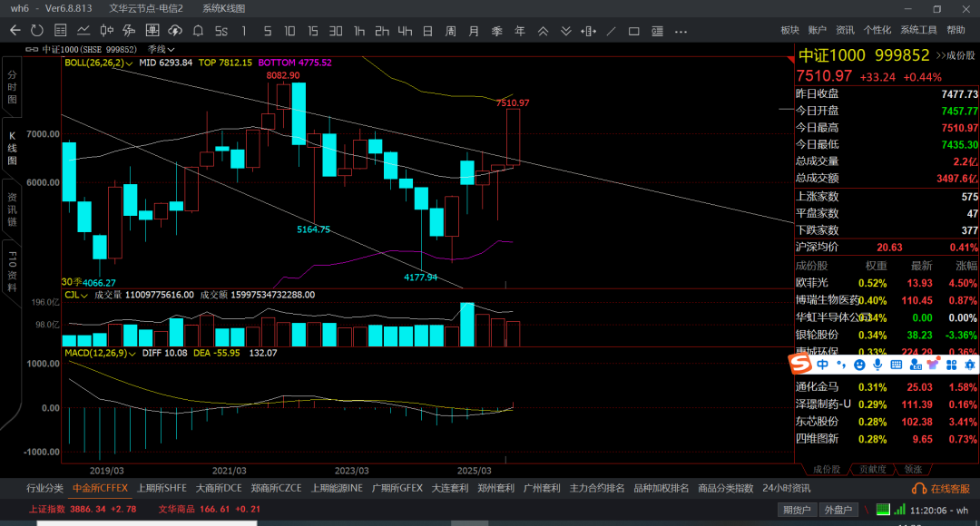The image size is (980, 526).
Task: Open the quote list table icon
Action: click(x=61, y=31)
